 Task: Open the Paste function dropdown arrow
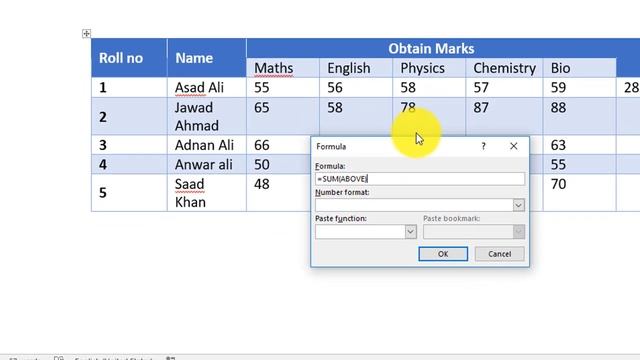(411, 232)
